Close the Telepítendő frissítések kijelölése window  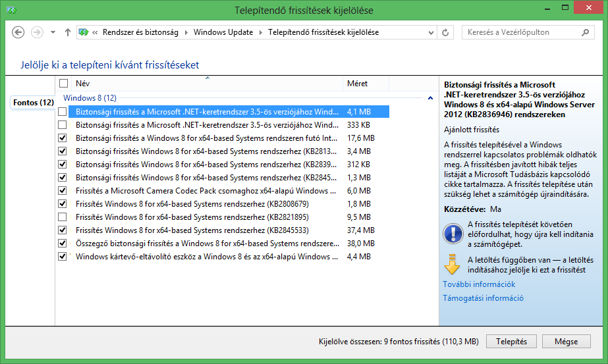tap(589, 8)
